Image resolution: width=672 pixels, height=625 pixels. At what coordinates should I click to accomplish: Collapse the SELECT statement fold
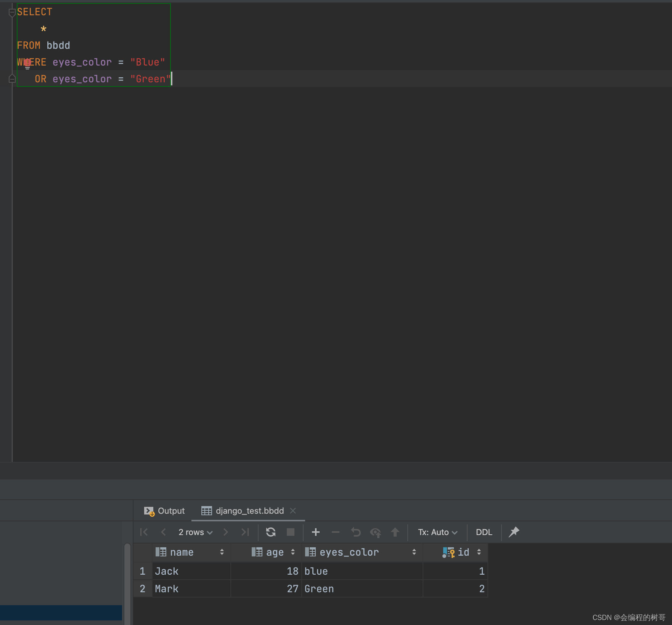click(12, 13)
